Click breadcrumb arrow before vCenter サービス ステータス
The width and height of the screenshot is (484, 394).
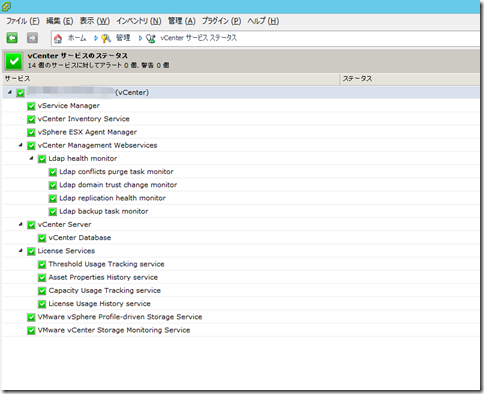140,38
